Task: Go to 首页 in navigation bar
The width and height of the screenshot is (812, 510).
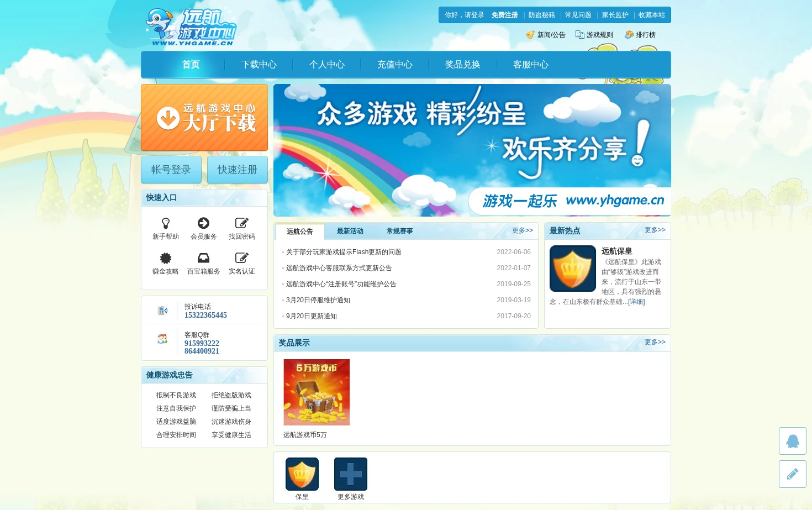Action: [x=191, y=65]
